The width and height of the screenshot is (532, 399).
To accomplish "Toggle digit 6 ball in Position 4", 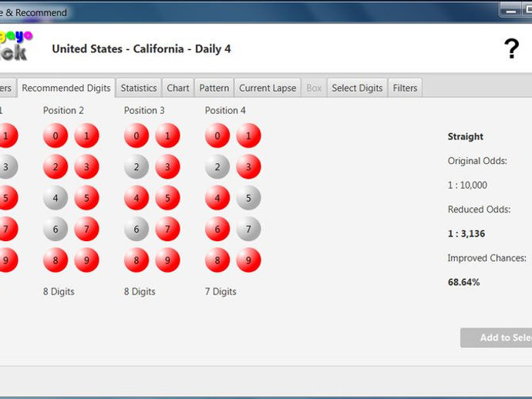I will click(x=217, y=230).
